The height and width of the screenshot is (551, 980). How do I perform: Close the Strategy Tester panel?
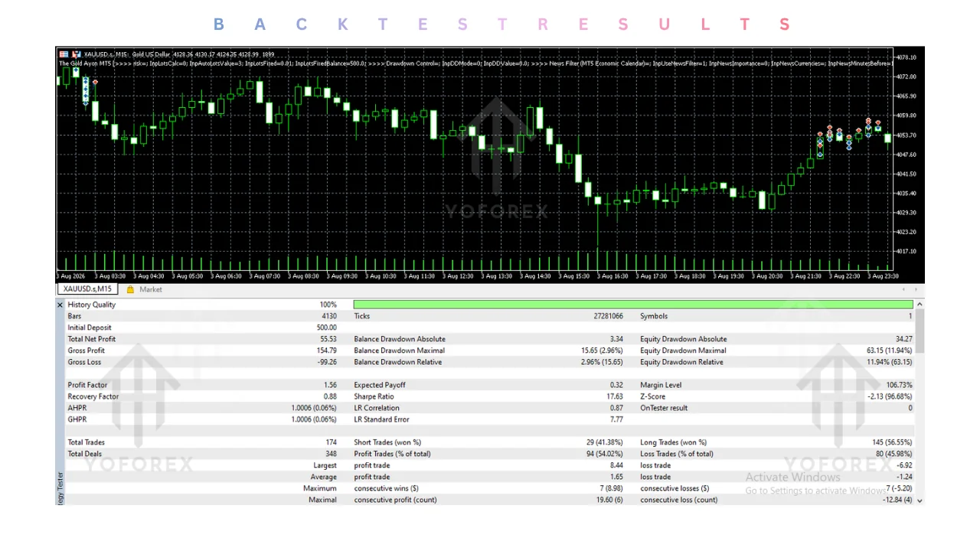point(60,305)
